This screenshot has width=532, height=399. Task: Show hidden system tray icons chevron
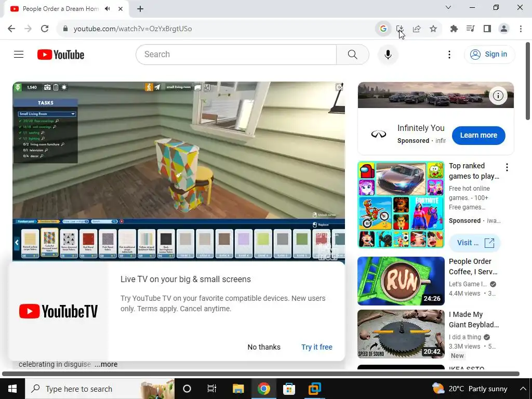523,389
